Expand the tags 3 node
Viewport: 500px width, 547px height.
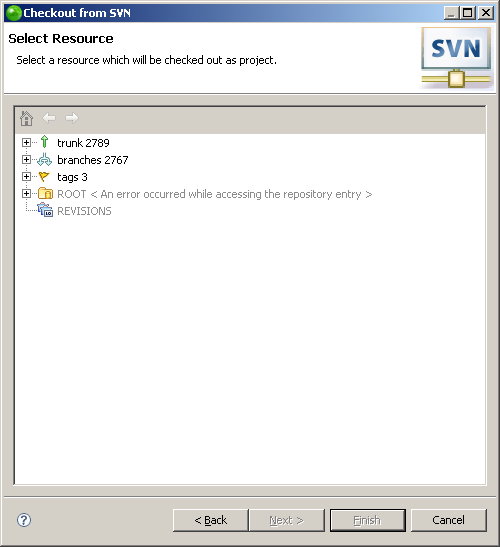pyautogui.click(x=26, y=177)
